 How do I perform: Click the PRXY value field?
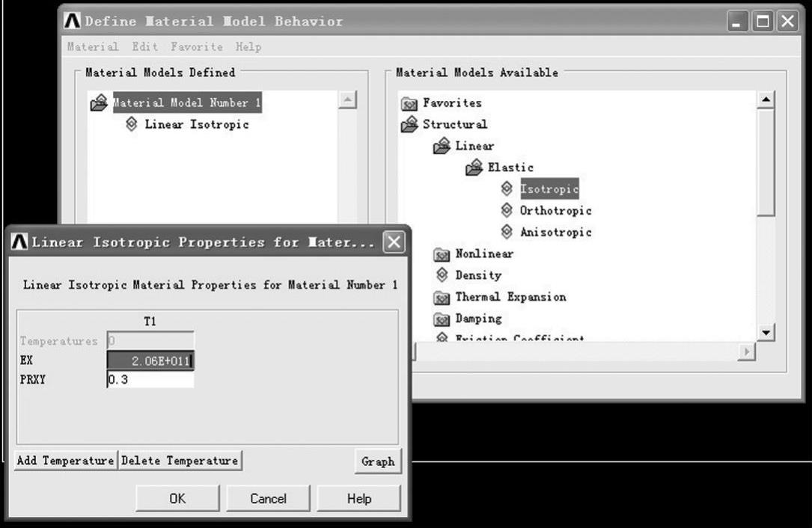tap(150, 379)
